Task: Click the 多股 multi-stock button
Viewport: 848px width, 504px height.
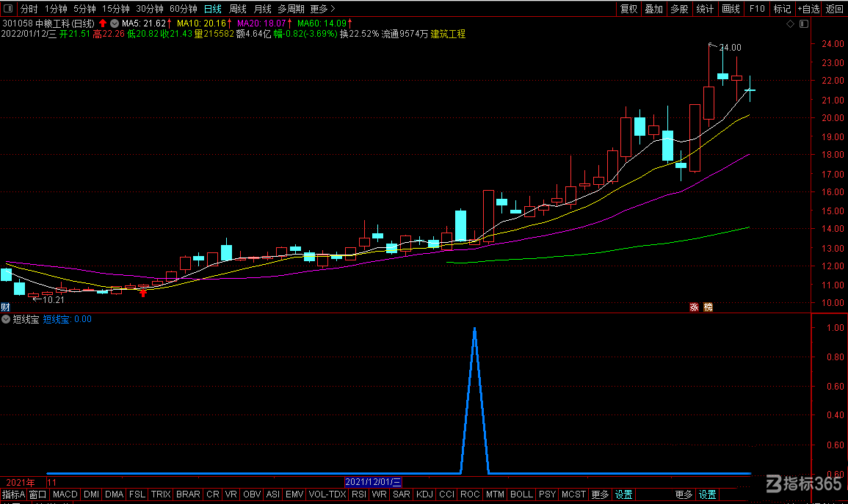Action: (x=679, y=9)
